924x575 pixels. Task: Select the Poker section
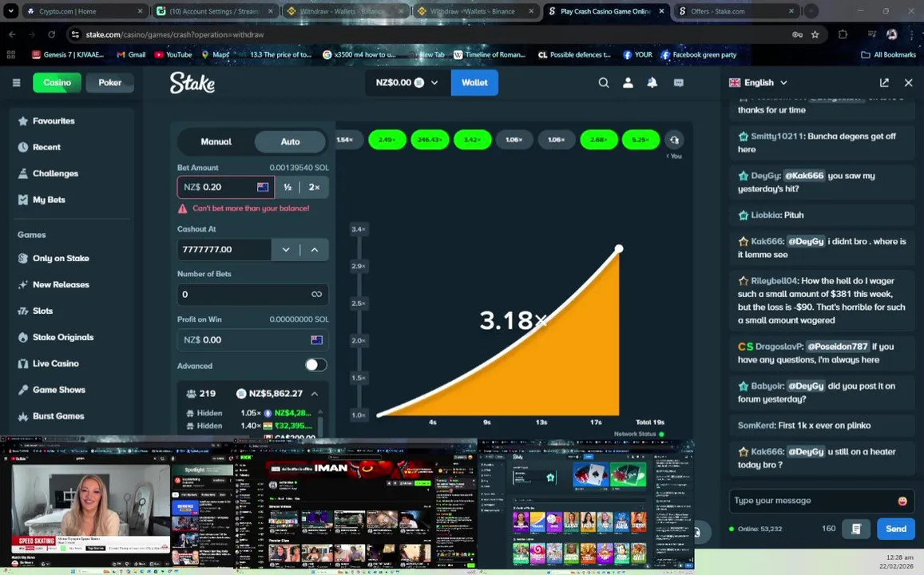109,82
